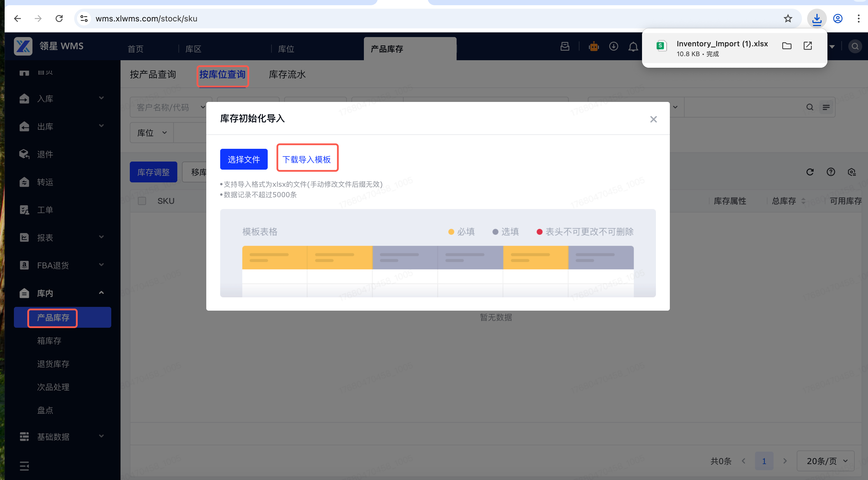This screenshot has width=868, height=480.
Task: Click the help question mark icon
Action: (x=831, y=172)
